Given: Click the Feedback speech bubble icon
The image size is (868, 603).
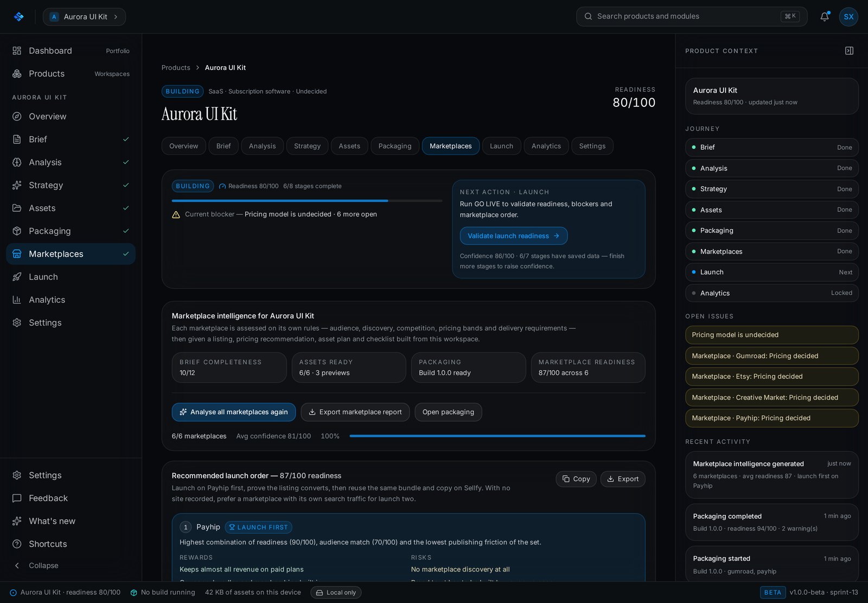Looking at the screenshot, I should [x=17, y=498].
